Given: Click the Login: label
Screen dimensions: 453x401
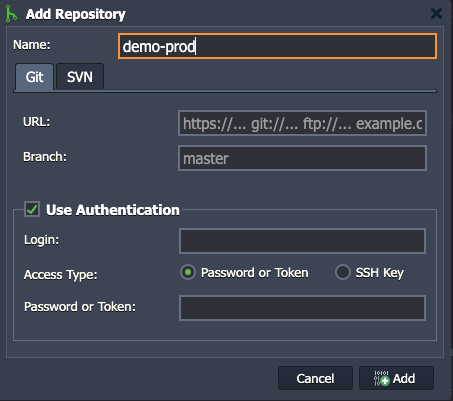Looking at the screenshot, I should click(41, 240).
